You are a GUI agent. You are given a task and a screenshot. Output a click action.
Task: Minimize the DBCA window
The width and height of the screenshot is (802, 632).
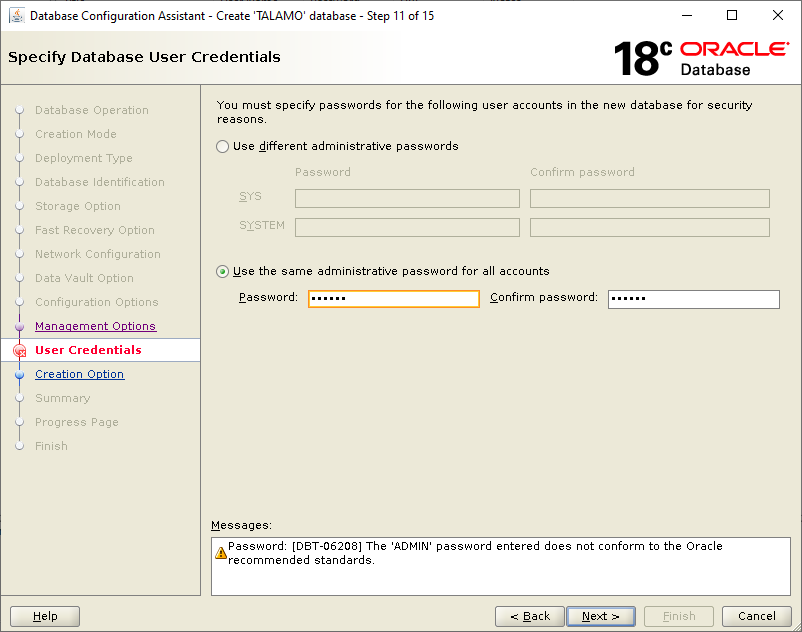coord(687,15)
